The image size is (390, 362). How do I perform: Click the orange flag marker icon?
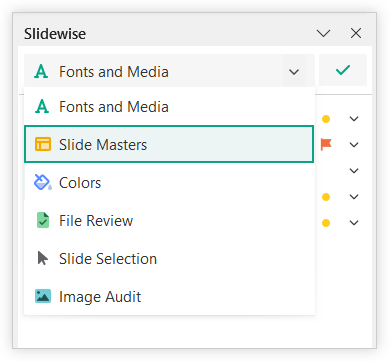[326, 144]
